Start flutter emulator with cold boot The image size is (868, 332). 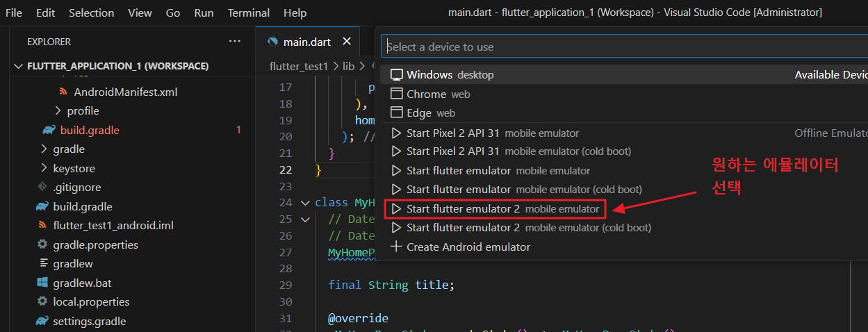(624, 189)
